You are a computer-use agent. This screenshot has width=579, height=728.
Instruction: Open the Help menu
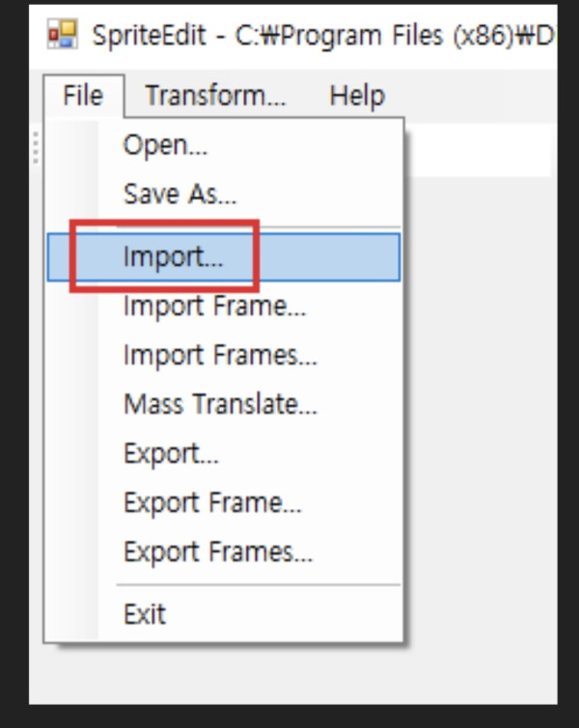(x=356, y=95)
